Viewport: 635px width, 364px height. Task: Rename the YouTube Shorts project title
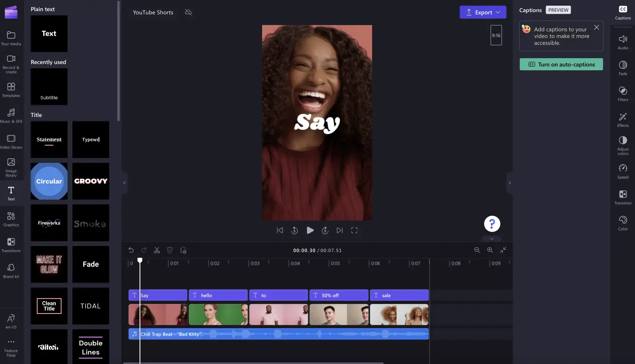click(x=153, y=12)
